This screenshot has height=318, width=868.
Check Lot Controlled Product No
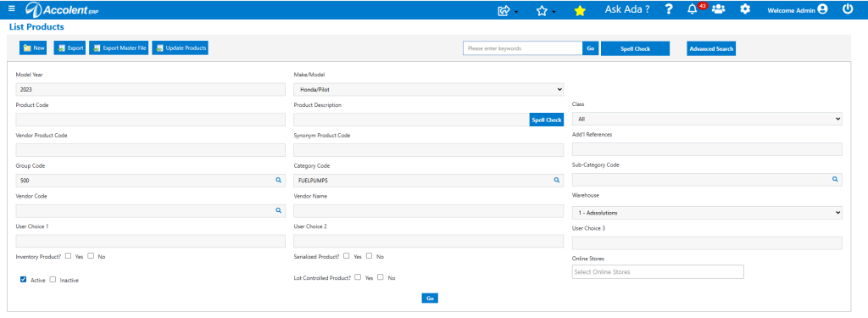381,277
